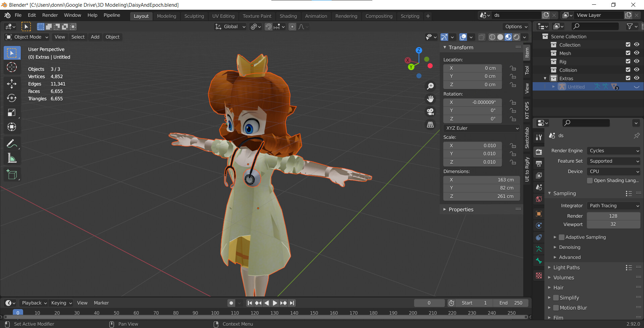644x328 pixels.
Task: Click the Viewport samples value field
Action: point(613,224)
